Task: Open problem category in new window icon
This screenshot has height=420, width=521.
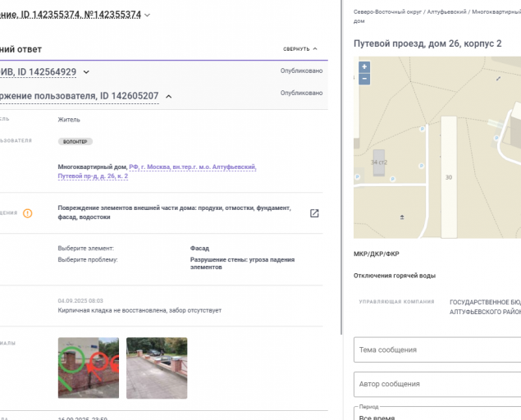Action: click(x=314, y=213)
